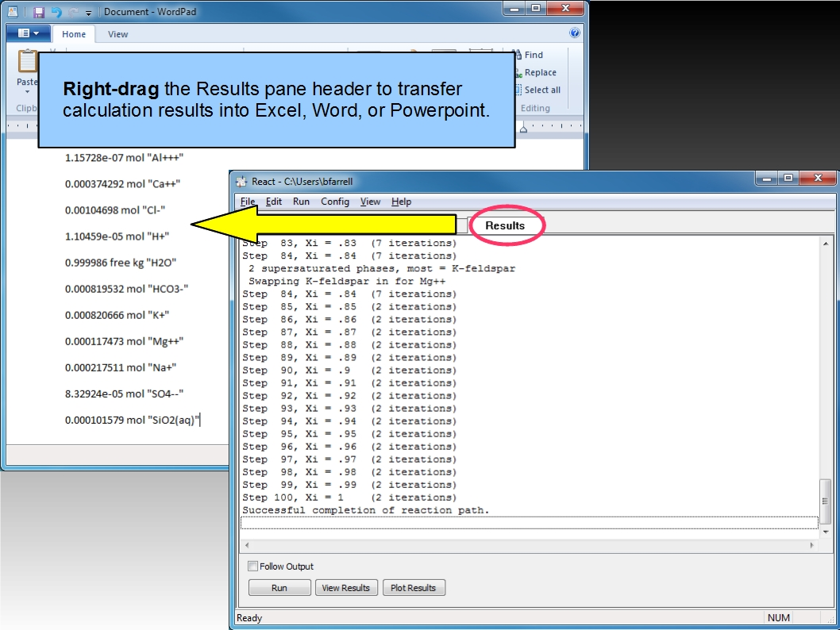Click the WordPad document icon in title bar
The width and height of the screenshot is (840, 630).
coord(13,12)
